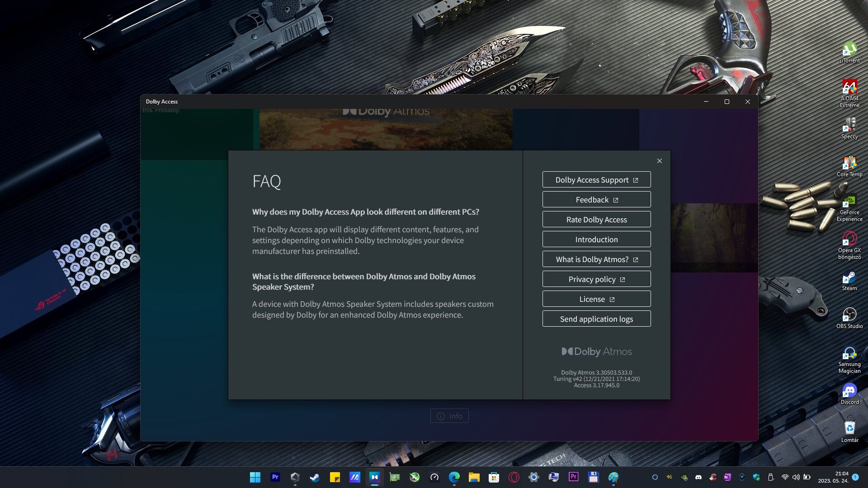Switch to Dolby Access taskbar icon
This screenshot has width=868, height=488.
374,477
